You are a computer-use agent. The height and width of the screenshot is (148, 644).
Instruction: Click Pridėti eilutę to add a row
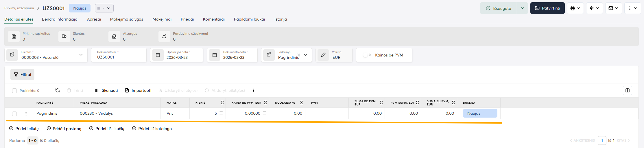pyautogui.click(x=24, y=129)
